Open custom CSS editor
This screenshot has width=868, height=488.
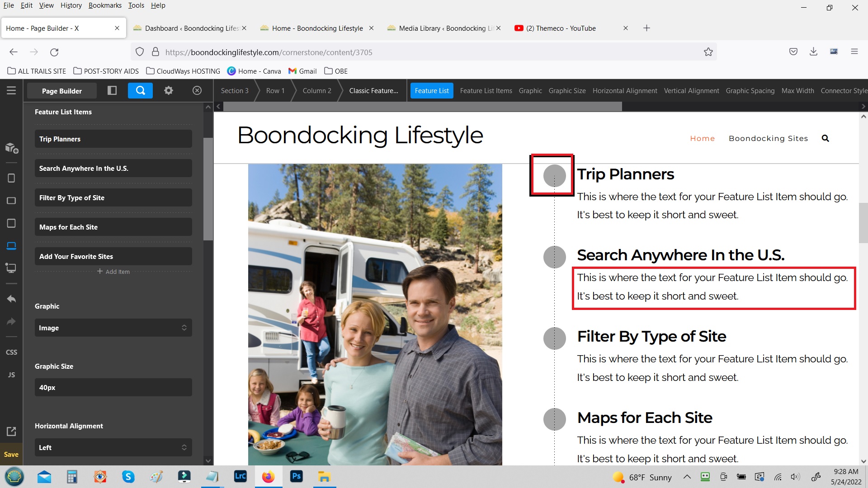point(11,352)
